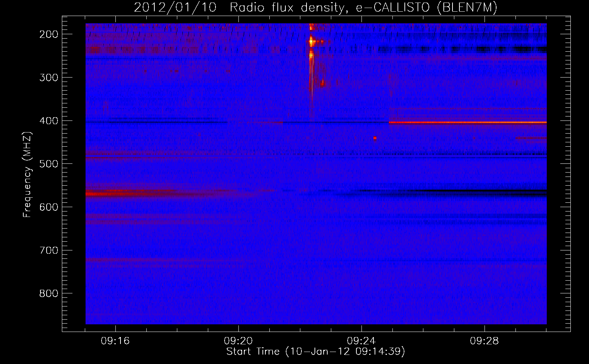589x364 pixels.
Task: Click the 800 frequency tick label
Action: [x=49, y=293]
